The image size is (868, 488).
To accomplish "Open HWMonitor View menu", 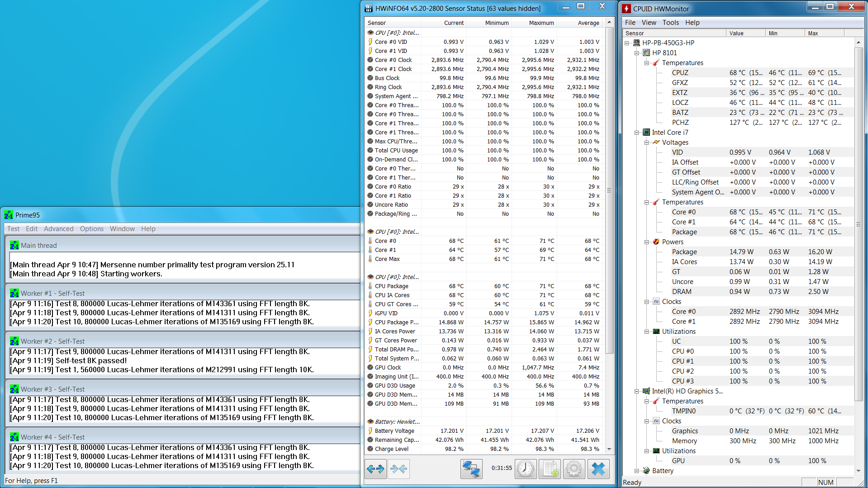I will click(x=649, y=23).
